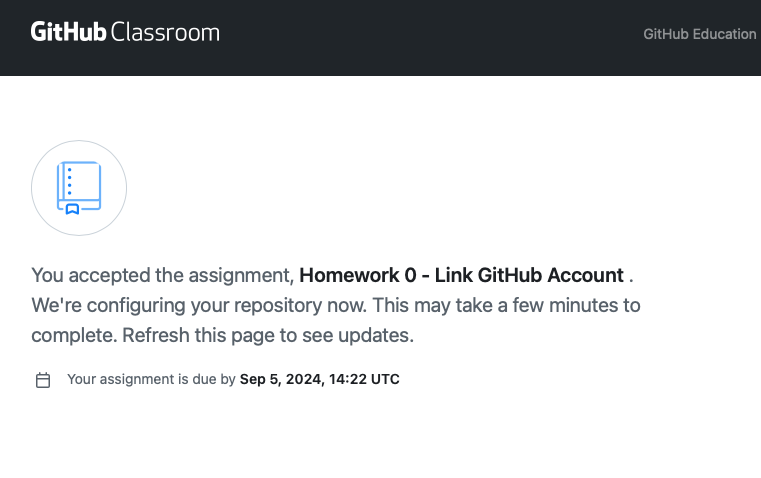Open the GitHub Education link

(x=699, y=34)
